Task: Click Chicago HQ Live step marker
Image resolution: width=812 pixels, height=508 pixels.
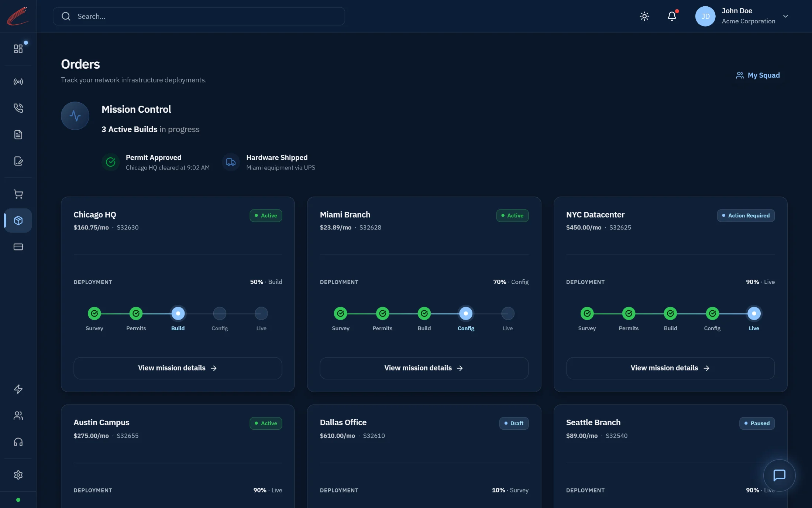Action: pos(261,314)
